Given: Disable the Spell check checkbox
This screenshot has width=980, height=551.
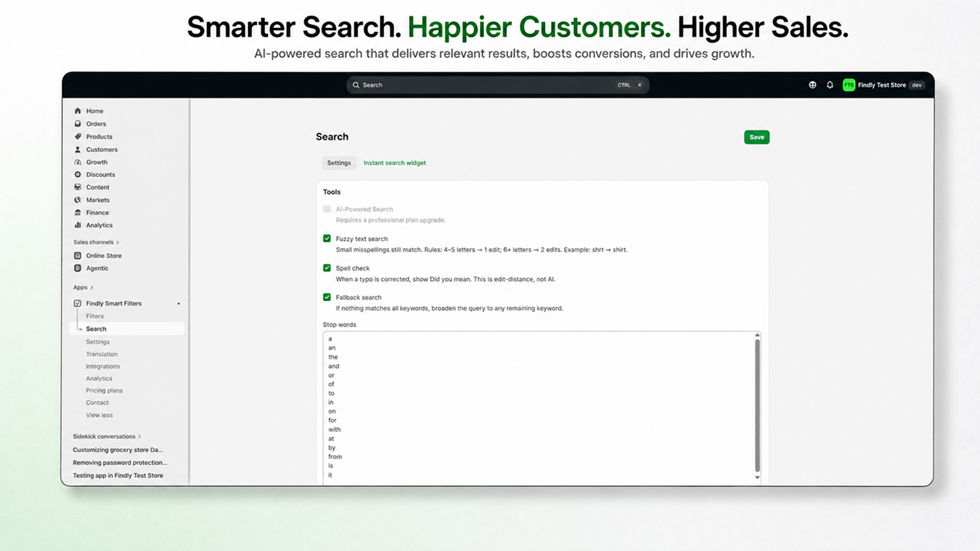Looking at the screenshot, I should 327,268.
